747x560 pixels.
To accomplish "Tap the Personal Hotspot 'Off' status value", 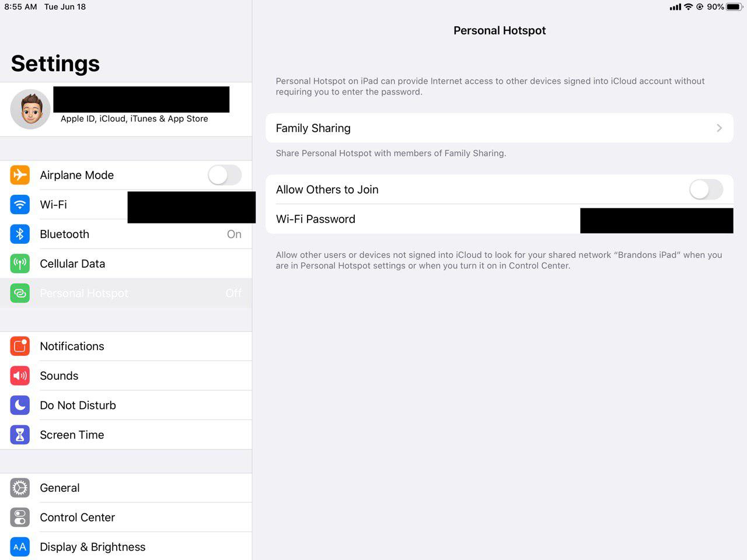I will coord(233,293).
